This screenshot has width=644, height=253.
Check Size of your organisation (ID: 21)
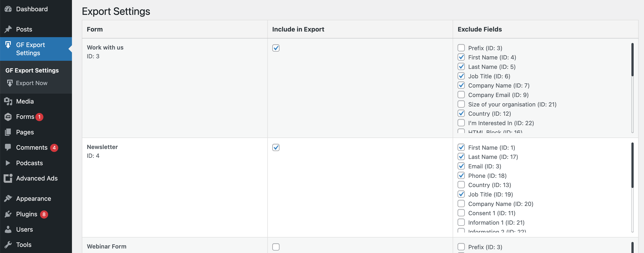click(461, 104)
